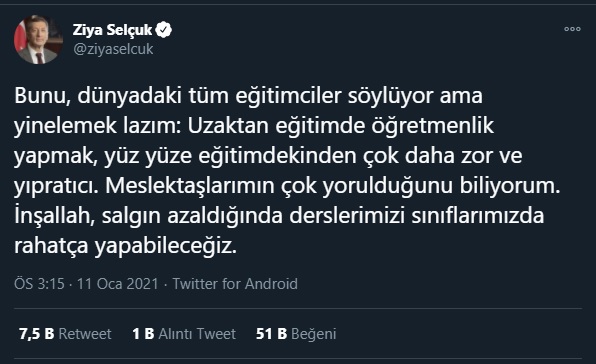Open the Beğeni likes list

(x=314, y=334)
